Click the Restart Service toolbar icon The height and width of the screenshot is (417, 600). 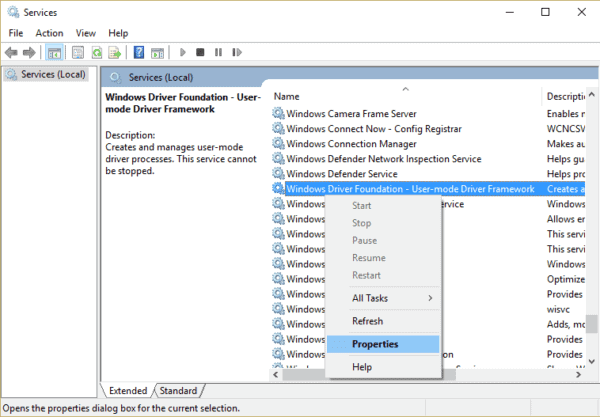coord(238,52)
